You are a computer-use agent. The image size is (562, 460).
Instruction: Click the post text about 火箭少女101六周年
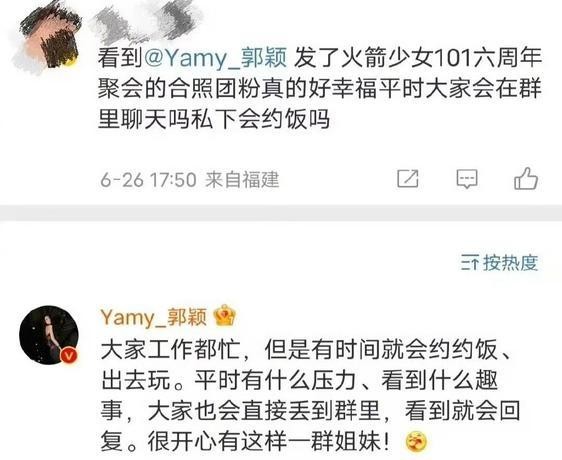coord(320,88)
